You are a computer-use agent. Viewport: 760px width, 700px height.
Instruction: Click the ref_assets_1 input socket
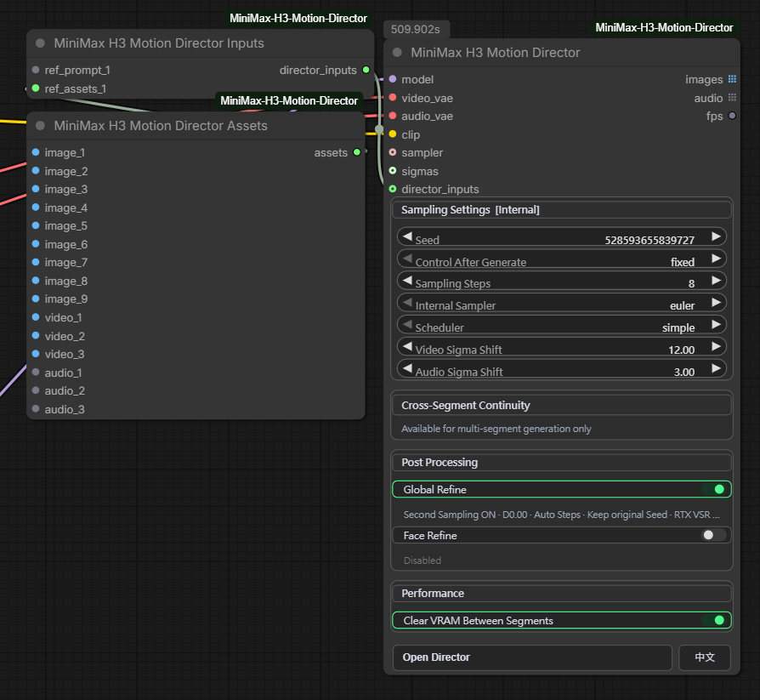pyautogui.click(x=36, y=88)
